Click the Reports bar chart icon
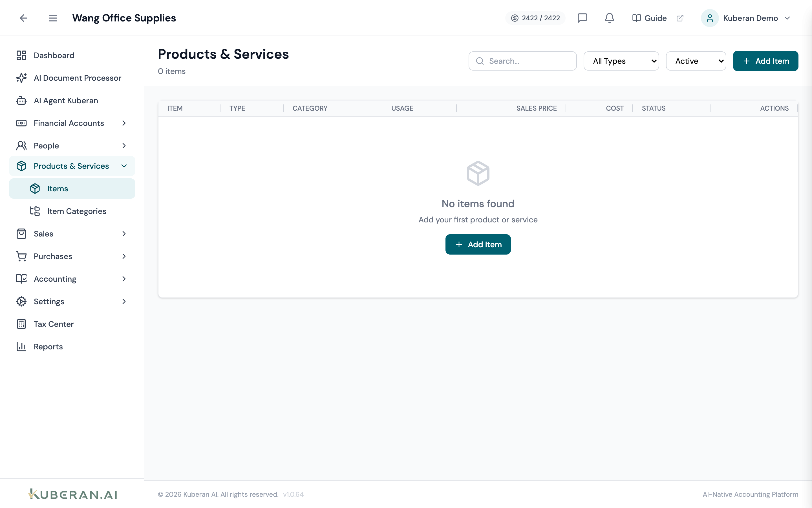Image resolution: width=812 pixels, height=508 pixels. pos(21,346)
